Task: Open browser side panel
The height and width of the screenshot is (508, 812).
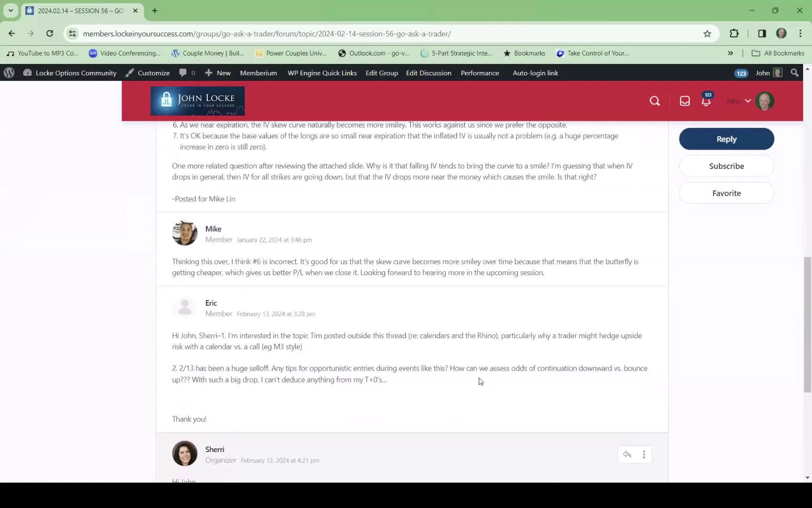Action: (762, 33)
